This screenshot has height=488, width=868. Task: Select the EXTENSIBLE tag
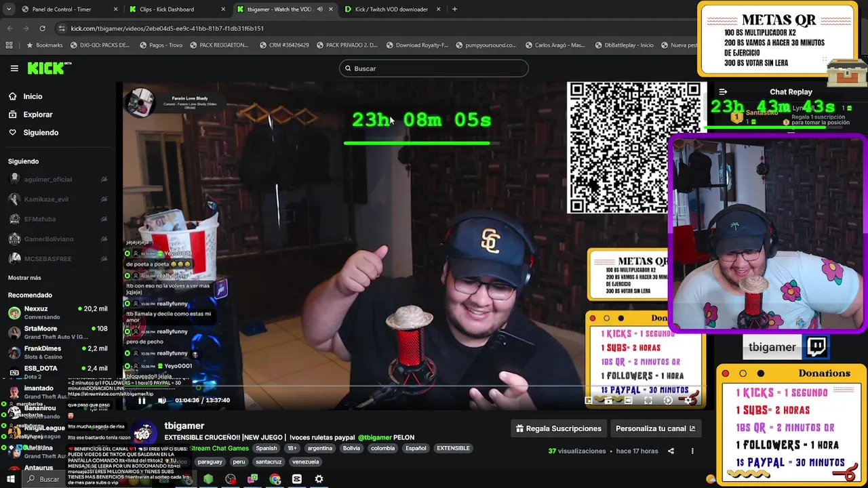click(x=453, y=448)
